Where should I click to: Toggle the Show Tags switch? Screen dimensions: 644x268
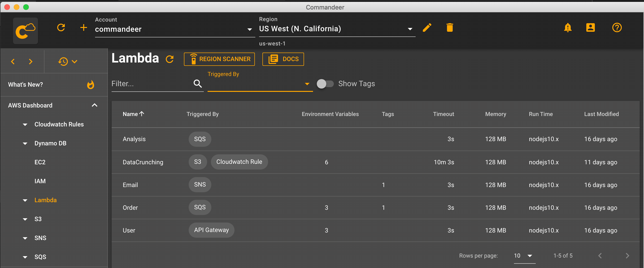tap(325, 84)
